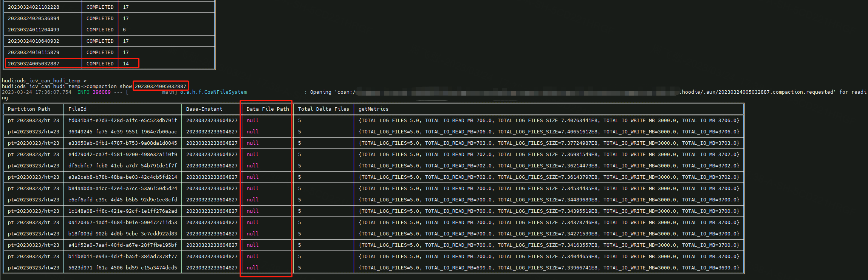Click the INFO log level text
Viewport: 868px width, 280px height.
(x=84, y=92)
